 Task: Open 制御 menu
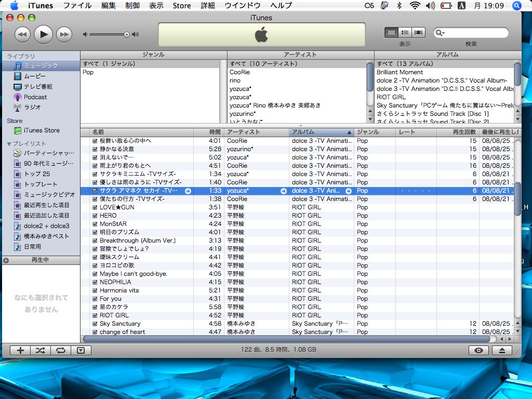coord(132,5)
